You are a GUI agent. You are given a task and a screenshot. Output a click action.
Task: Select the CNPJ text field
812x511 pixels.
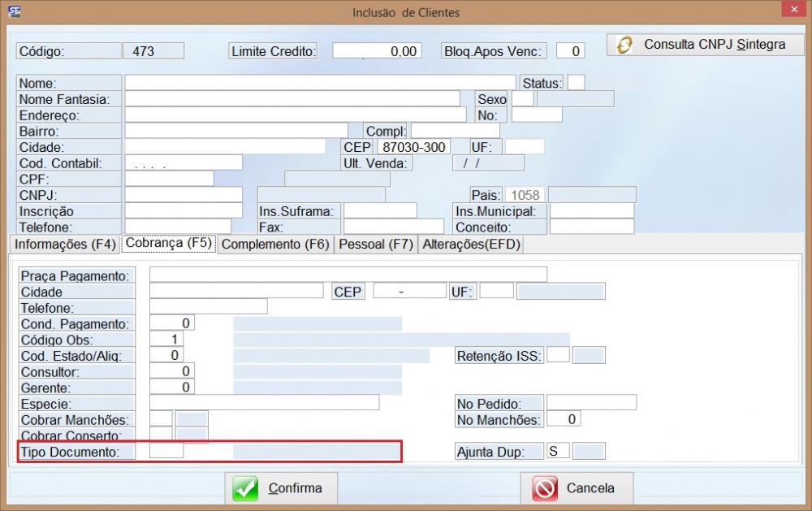(184, 195)
